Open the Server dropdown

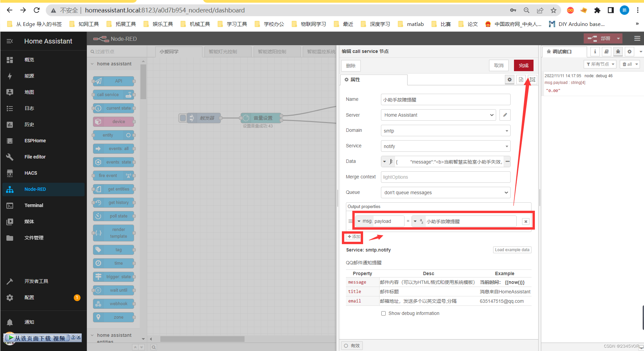point(438,115)
